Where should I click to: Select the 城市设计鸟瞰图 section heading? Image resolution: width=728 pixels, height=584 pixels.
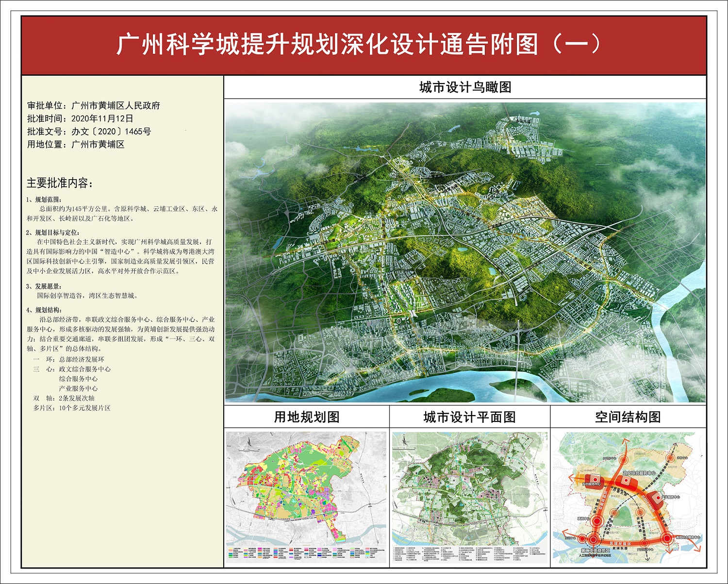(465, 87)
